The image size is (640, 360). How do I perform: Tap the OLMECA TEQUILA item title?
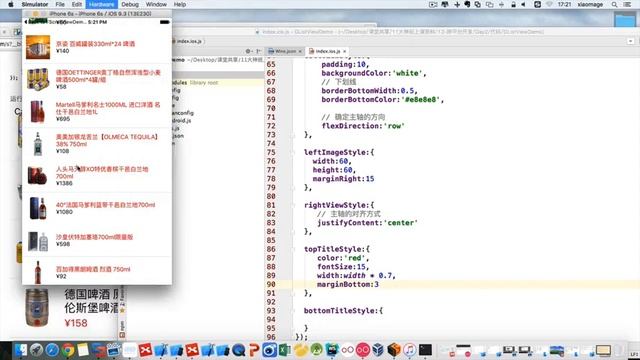point(107,140)
